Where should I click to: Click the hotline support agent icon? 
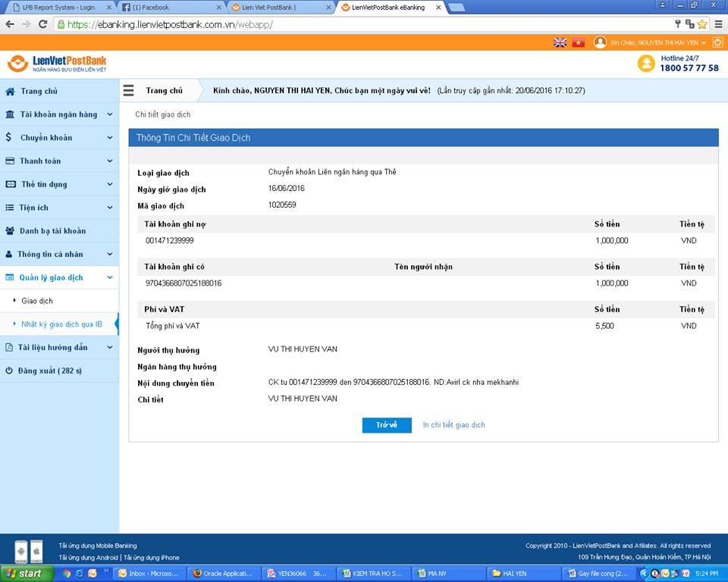click(x=646, y=64)
